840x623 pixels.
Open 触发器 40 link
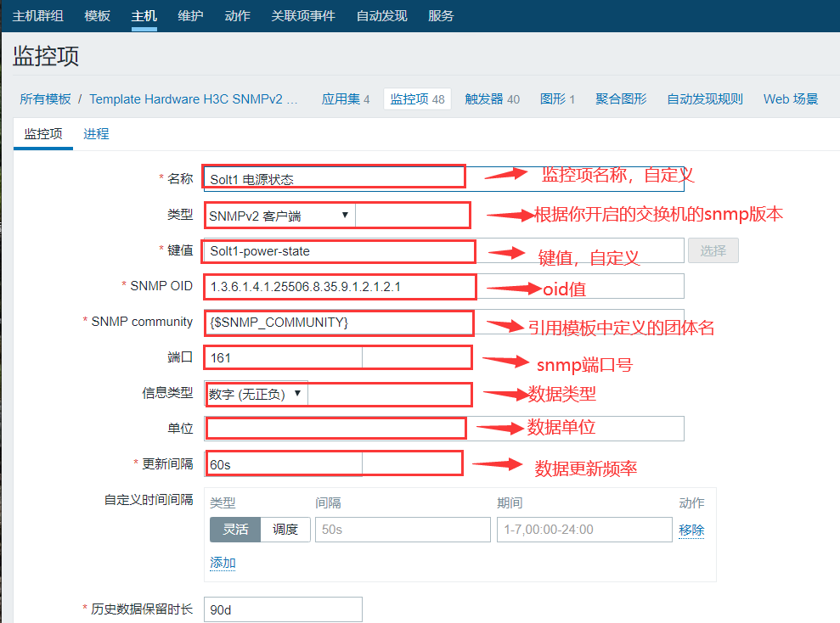(493, 99)
